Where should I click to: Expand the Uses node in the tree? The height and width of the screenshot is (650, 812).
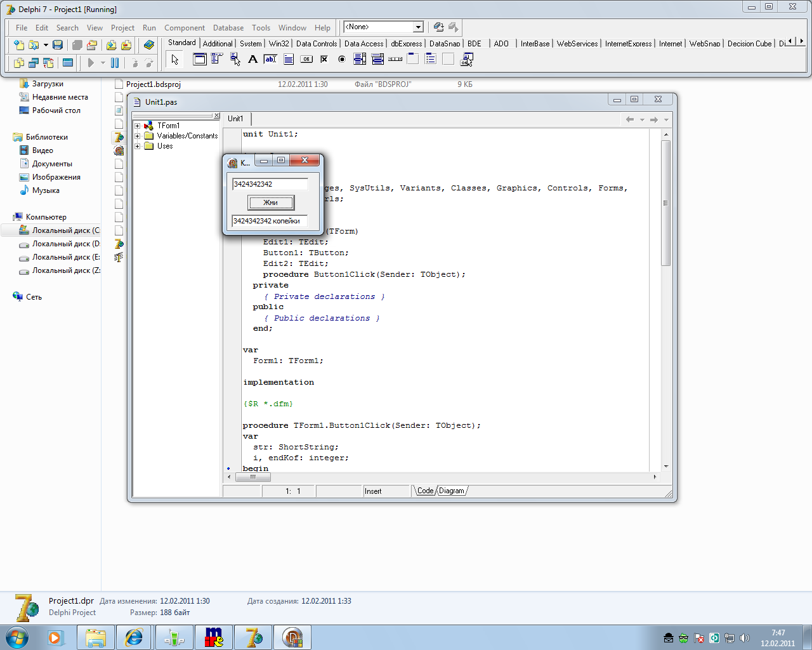137,146
